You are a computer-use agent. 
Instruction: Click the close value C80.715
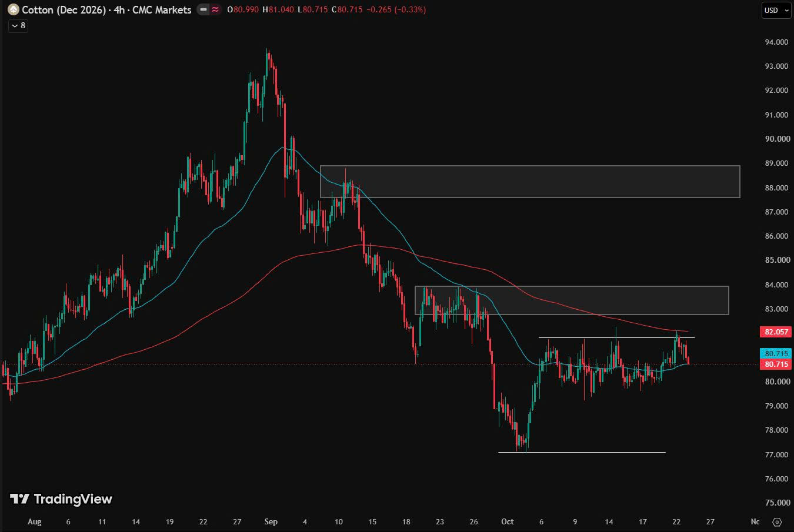pos(346,9)
